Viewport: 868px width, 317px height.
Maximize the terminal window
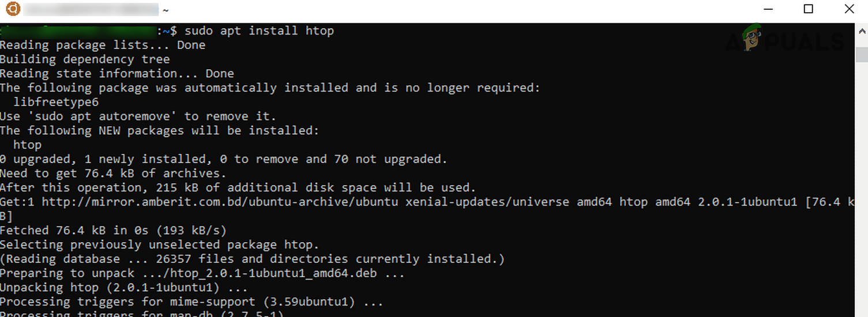809,9
